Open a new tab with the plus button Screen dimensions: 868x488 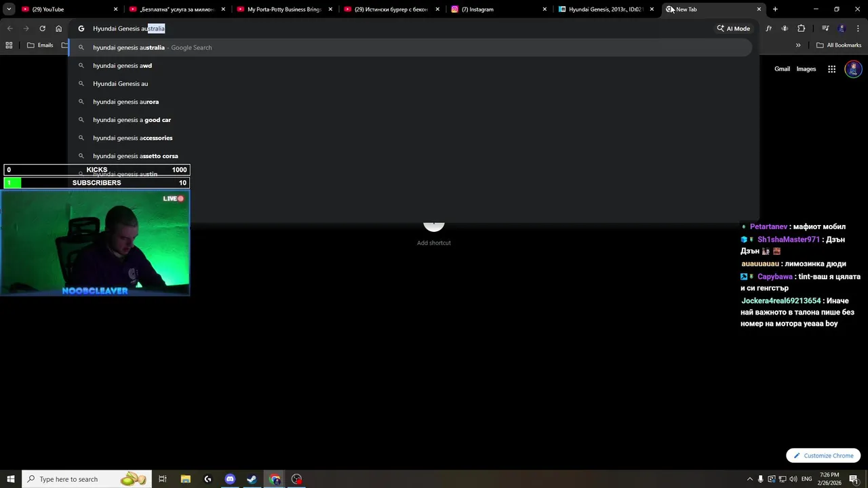[x=775, y=9]
